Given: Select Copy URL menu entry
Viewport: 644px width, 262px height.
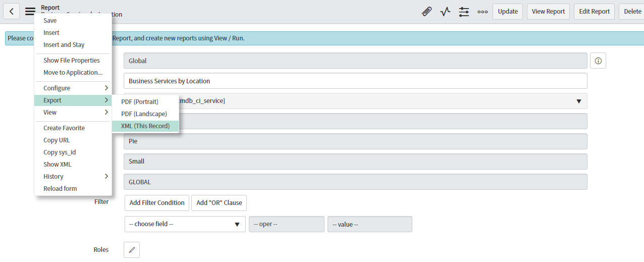Looking at the screenshot, I should [x=73, y=140].
